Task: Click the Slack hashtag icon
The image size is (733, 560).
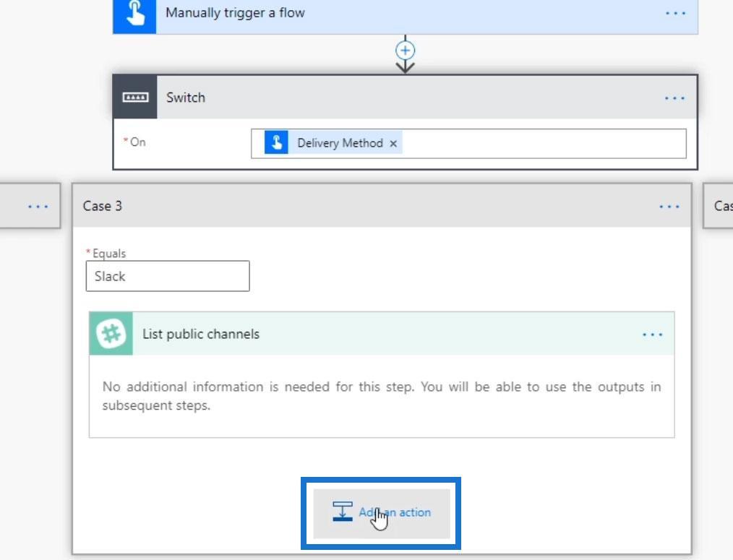Action: 111,334
